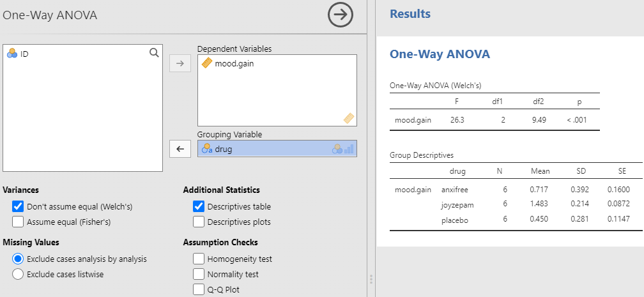
Task: Click the nominal icon beside ID variable
Action: click(x=12, y=54)
